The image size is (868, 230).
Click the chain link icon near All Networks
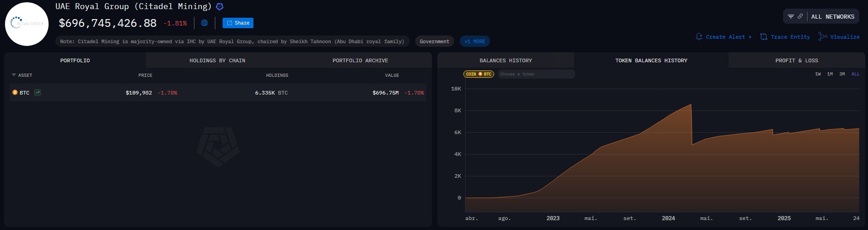click(x=800, y=16)
